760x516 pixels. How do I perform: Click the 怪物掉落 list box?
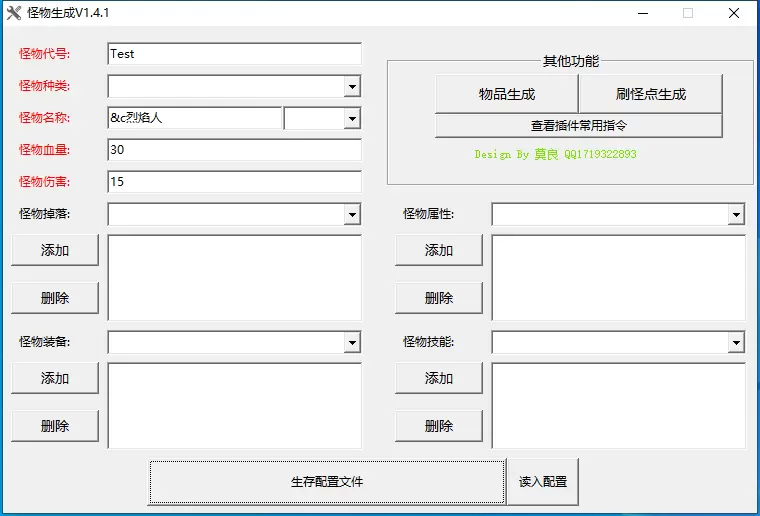click(x=235, y=278)
